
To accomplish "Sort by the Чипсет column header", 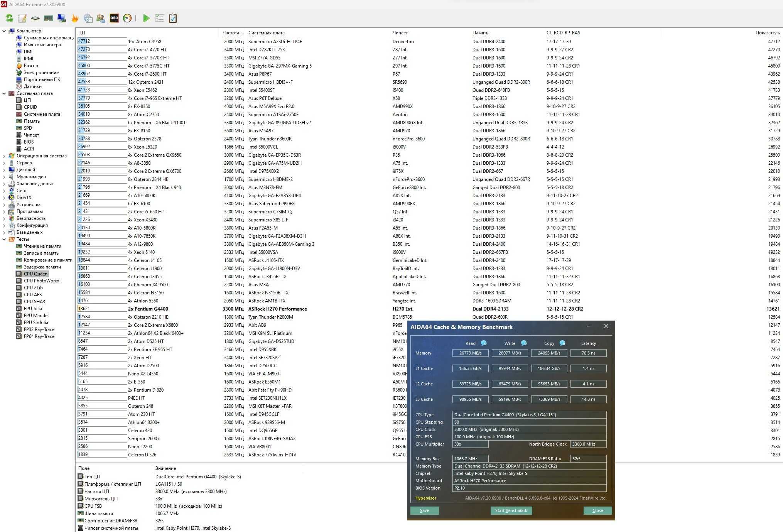I will point(429,33).
